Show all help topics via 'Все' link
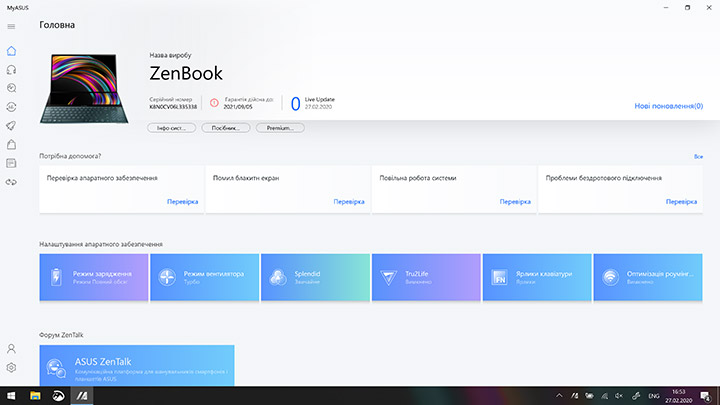This screenshot has height=405, width=720. pyautogui.click(x=698, y=157)
